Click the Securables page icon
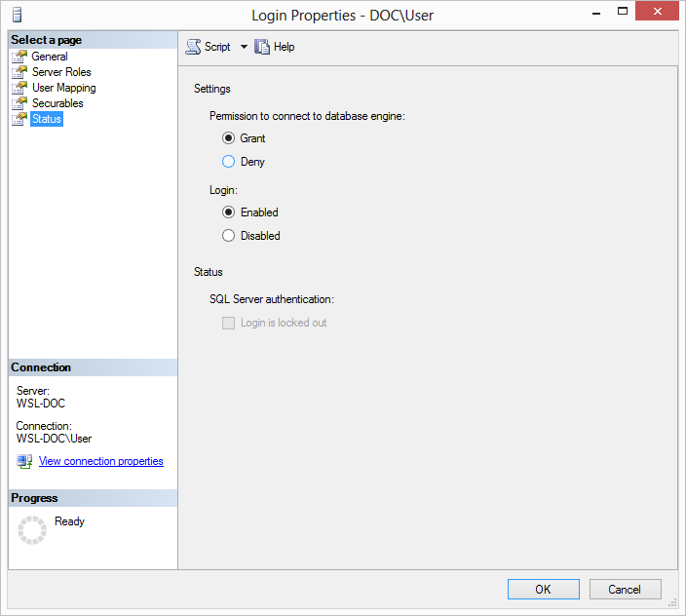This screenshot has width=686, height=616. click(19, 103)
